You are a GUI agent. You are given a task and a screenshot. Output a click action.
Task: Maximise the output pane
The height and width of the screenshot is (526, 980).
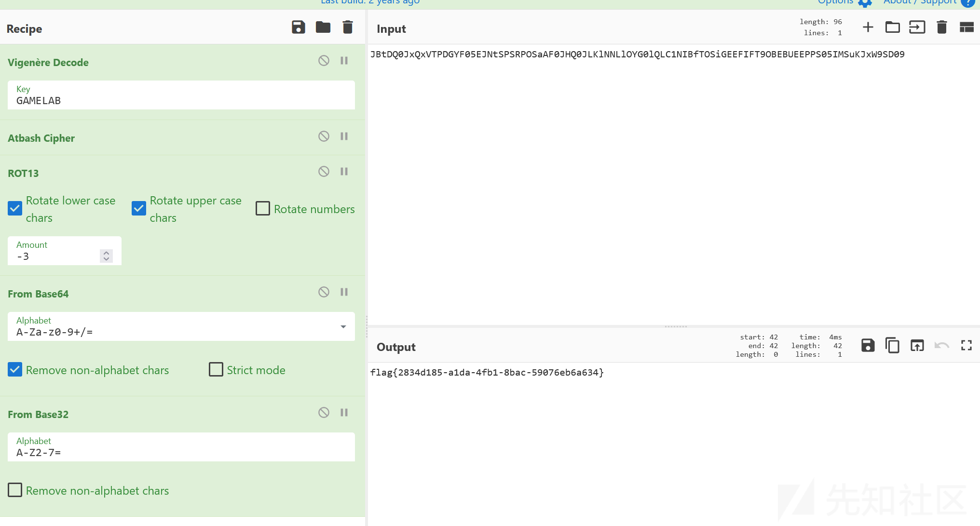pyautogui.click(x=966, y=345)
